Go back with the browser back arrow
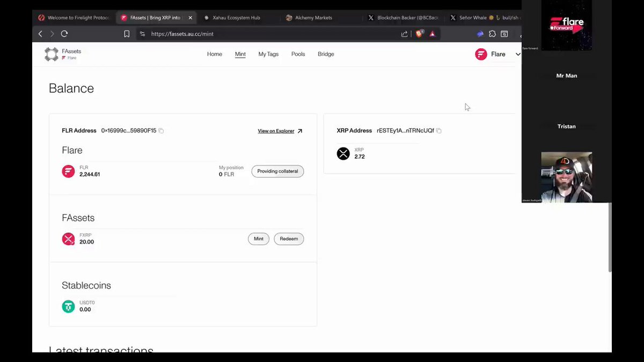The height and width of the screenshot is (362, 644). [40, 34]
